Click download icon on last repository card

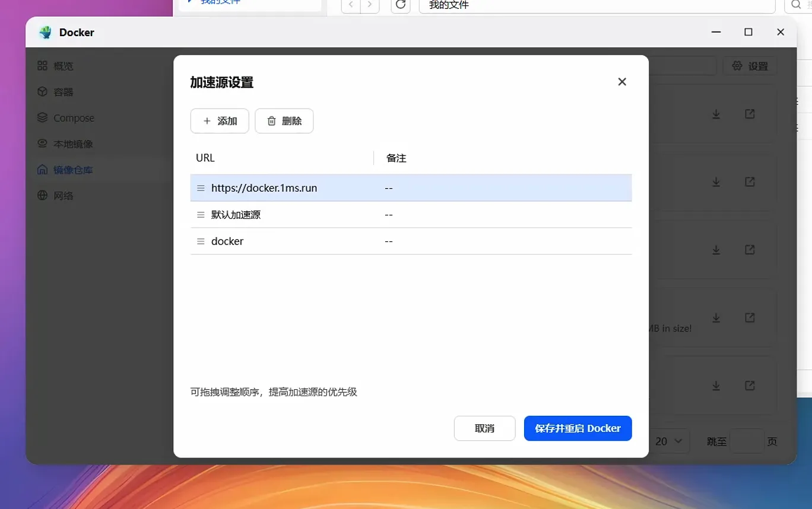(716, 386)
